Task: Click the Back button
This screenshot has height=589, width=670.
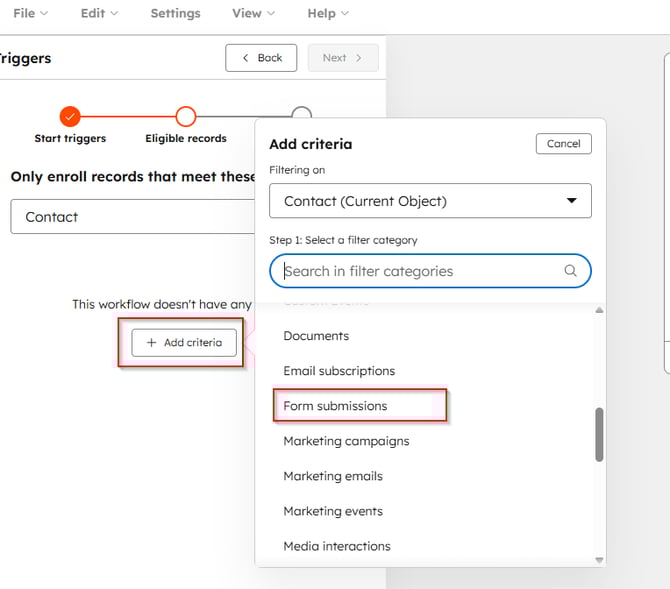Action: (261, 58)
